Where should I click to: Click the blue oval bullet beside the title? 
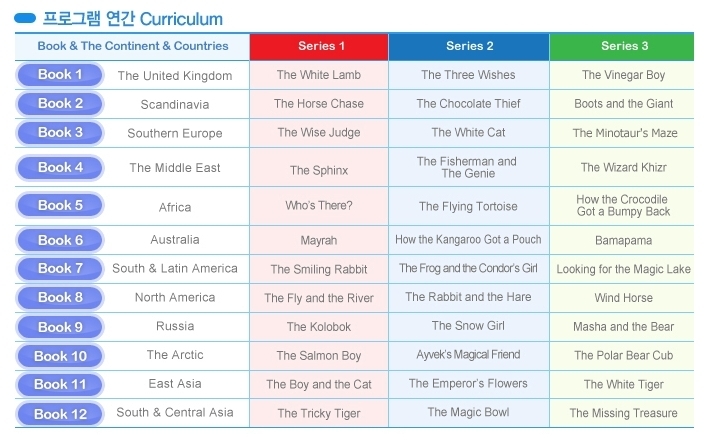coord(25,19)
